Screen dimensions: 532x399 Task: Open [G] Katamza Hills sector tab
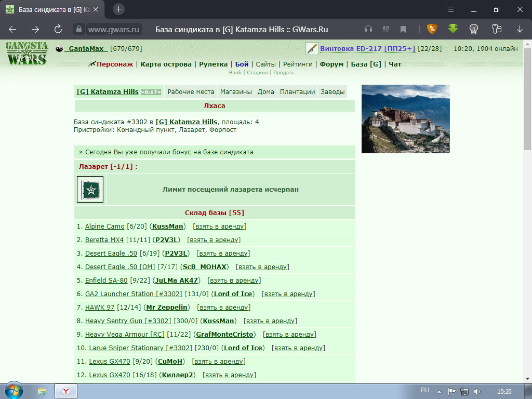tap(108, 91)
